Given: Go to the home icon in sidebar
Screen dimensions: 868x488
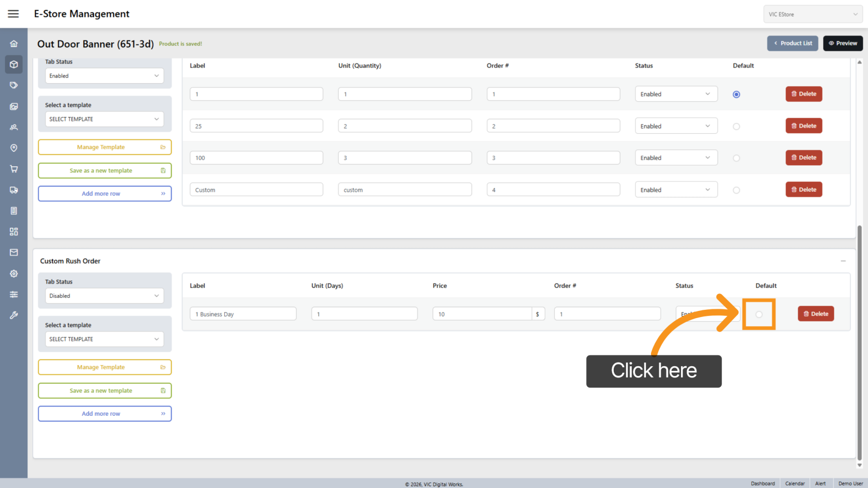Looking at the screenshot, I should [x=14, y=44].
